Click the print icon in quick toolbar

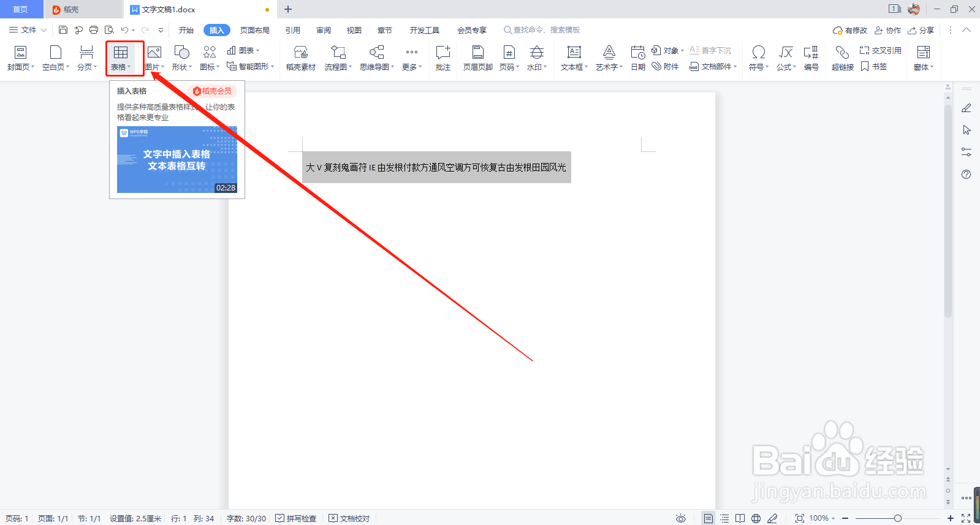click(94, 30)
